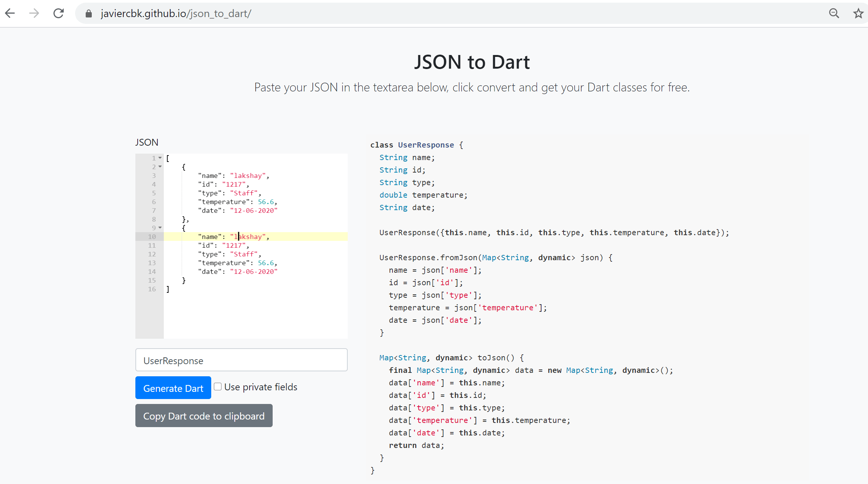Click the browser back arrow
The image size is (868, 484).
pos(10,14)
